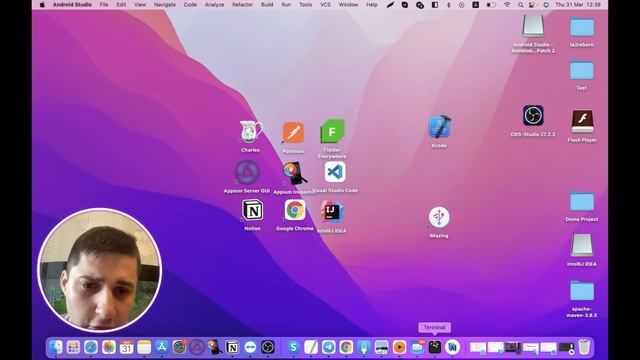Open the View menu
The height and width of the screenshot is (360, 640).
(140, 5)
